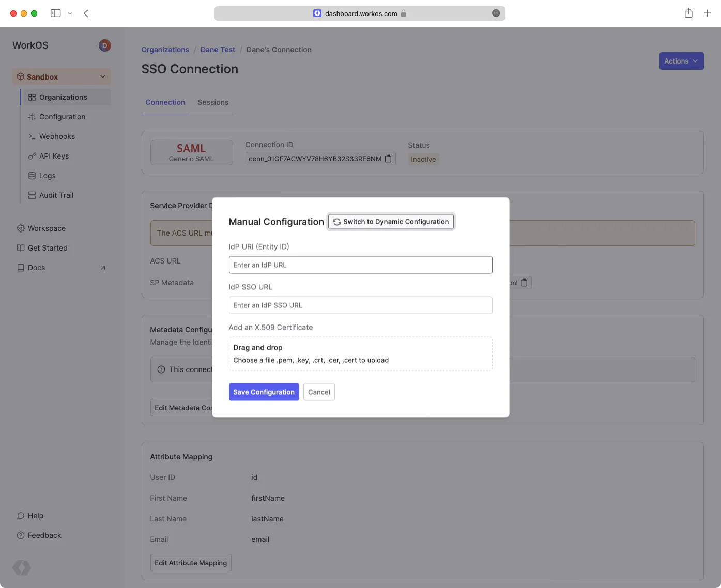Click the Organizations sidebar grid icon
The width and height of the screenshot is (721, 588).
point(32,97)
